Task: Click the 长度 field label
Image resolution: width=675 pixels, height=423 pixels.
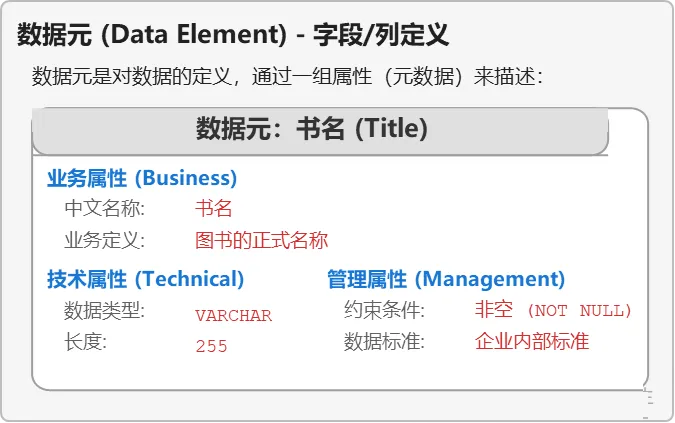Action: pos(85,342)
